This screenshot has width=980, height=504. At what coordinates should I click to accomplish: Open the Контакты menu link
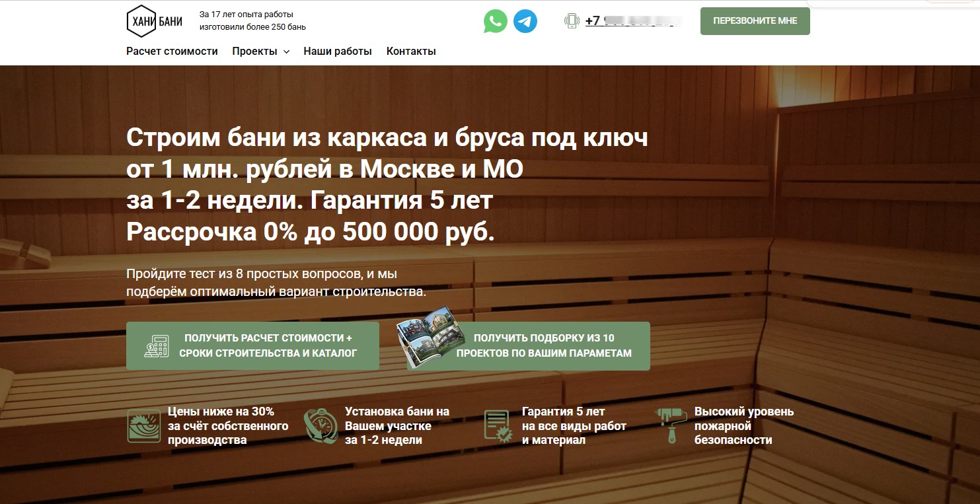411,52
